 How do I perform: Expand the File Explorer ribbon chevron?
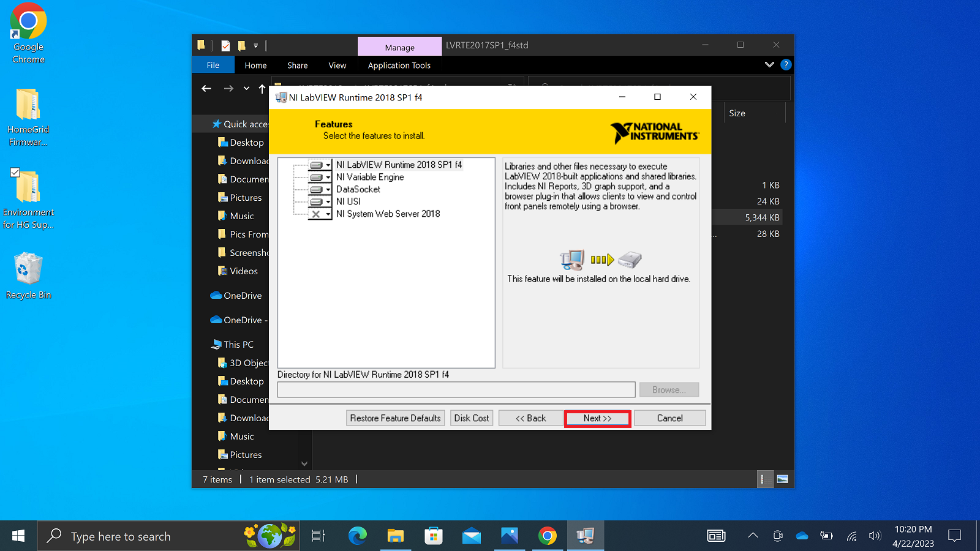pos(769,64)
